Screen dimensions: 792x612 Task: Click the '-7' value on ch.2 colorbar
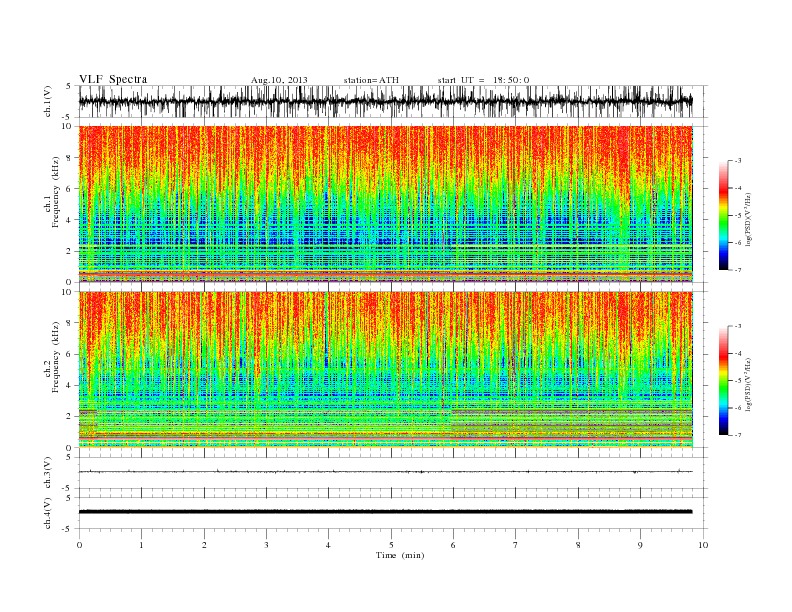[738, 435]
